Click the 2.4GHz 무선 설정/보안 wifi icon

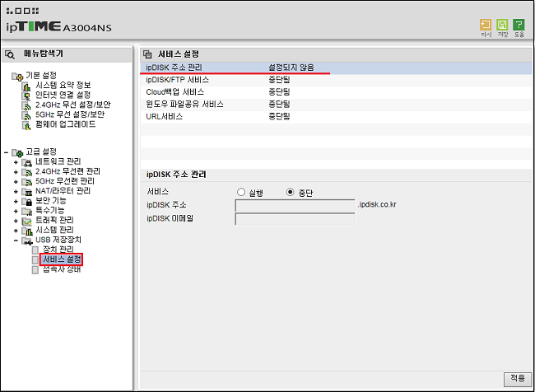pos(26,105)
